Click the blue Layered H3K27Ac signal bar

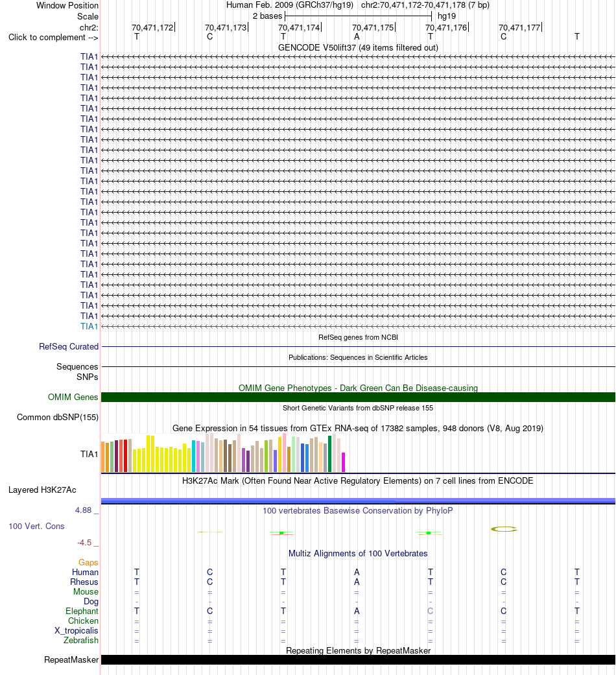(358, 501)
